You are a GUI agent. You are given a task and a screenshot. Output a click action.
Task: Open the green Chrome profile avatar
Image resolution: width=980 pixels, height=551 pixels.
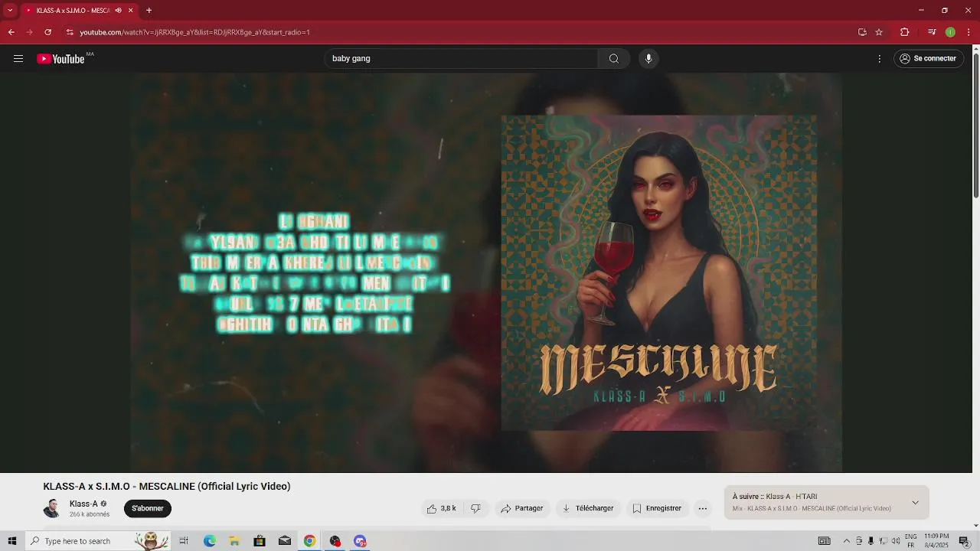point(950,32)
